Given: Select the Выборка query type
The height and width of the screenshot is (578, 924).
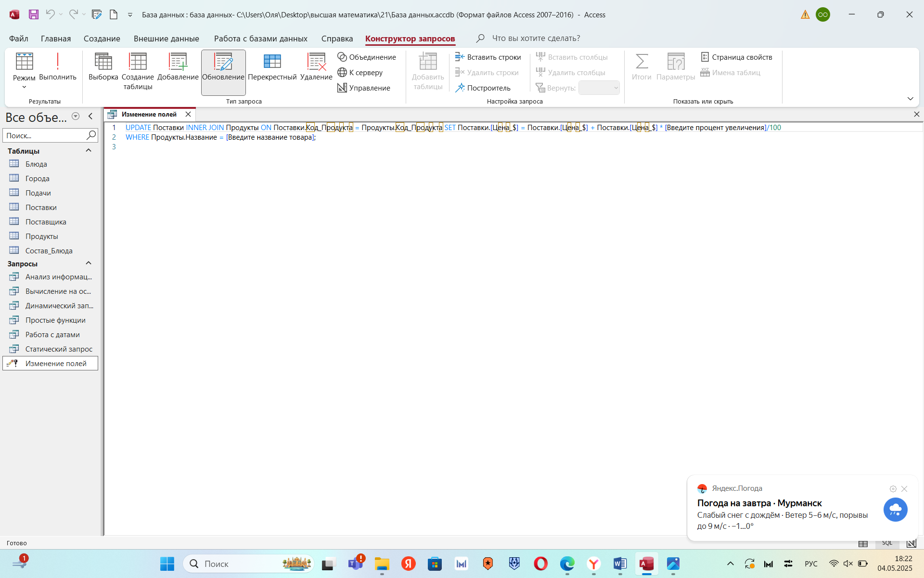Looking at the screenshot, I should click(103, 67).
